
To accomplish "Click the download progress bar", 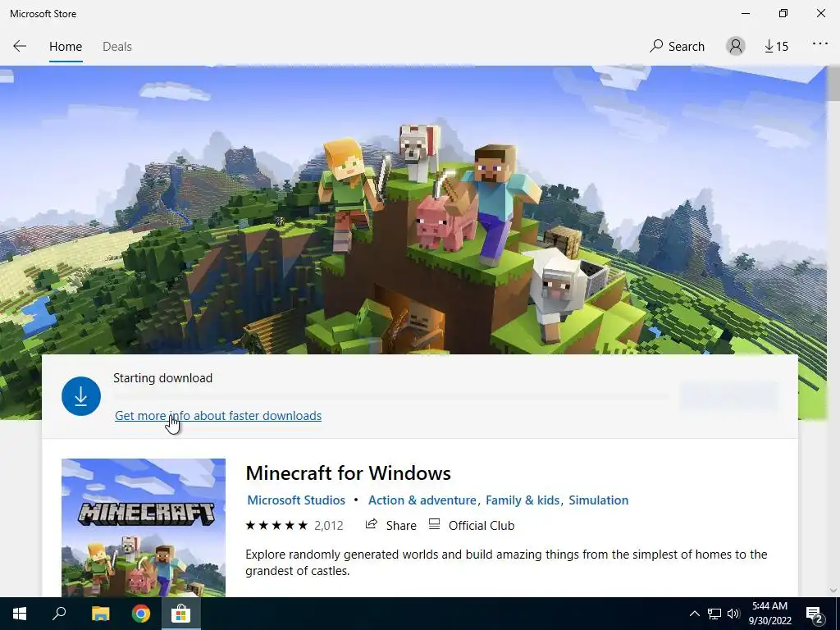I will click(x=391, y=397).
